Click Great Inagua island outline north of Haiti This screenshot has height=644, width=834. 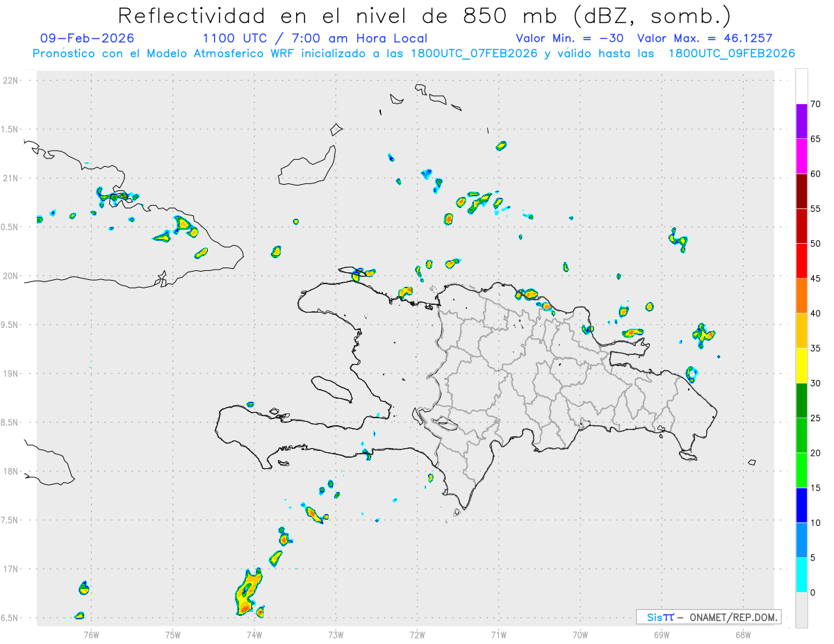pyautogui.click(x=306, y=166)
